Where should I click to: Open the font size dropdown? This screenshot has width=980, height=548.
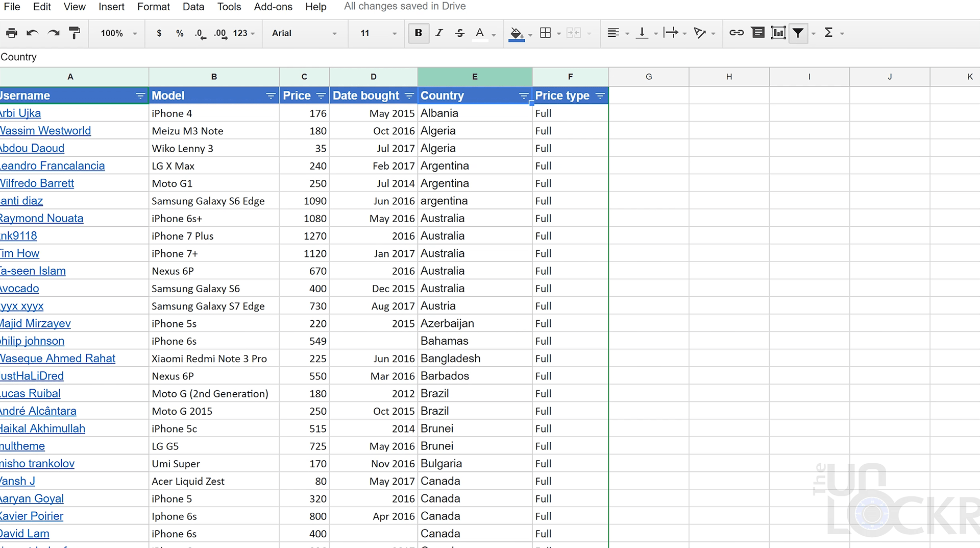coord(378,33)
